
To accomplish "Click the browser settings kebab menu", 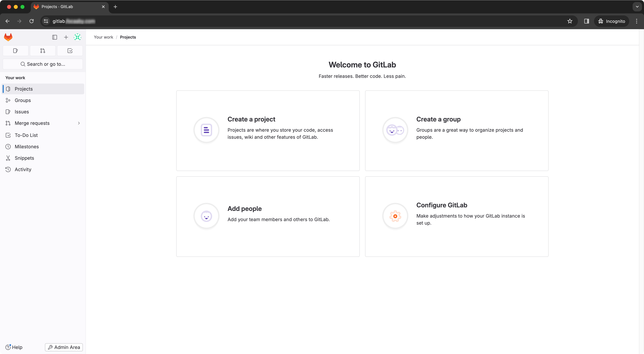I will pyautogui.click(x=637, y=21).
